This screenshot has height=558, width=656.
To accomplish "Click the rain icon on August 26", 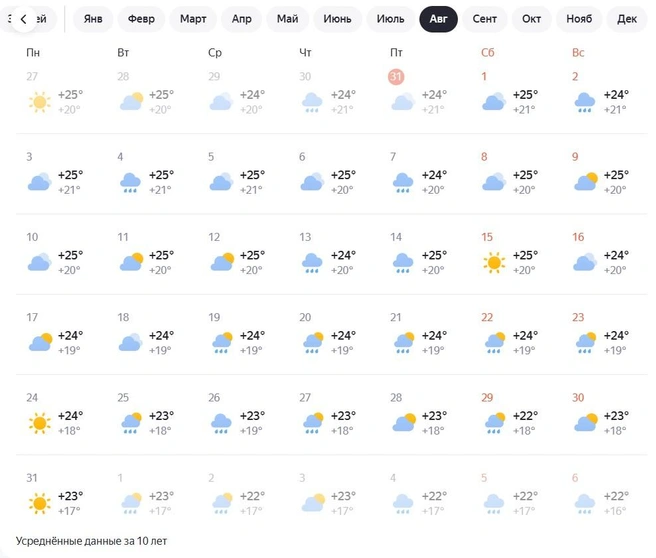I will (x=221, y=423).
